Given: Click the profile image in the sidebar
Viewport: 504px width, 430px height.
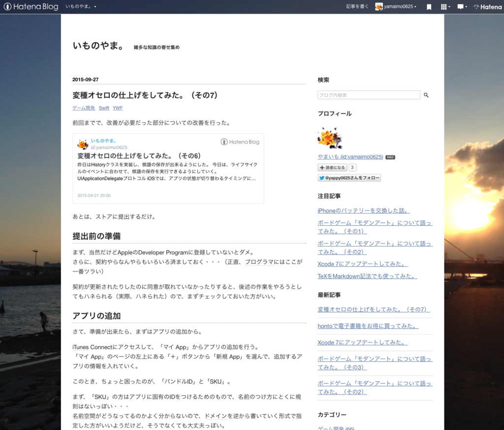Looking at the screenshot, I should [329, 137].
